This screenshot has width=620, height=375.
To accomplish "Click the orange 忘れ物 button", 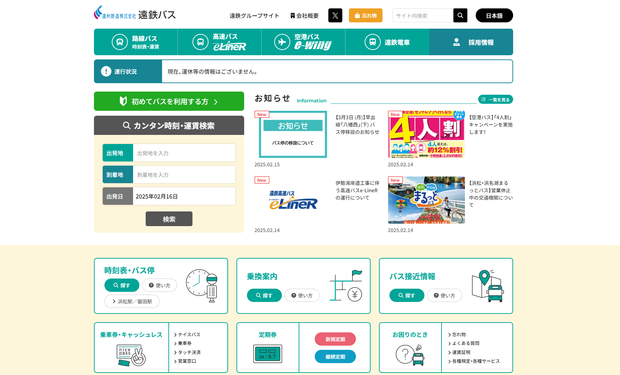I will tap(365, 15).
